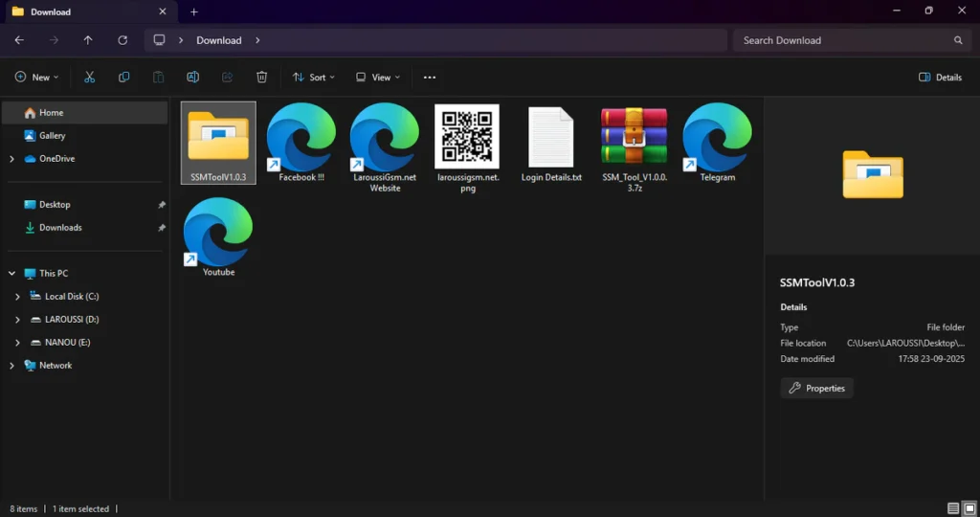Open the See more ellipsis menu

(430, 77)
